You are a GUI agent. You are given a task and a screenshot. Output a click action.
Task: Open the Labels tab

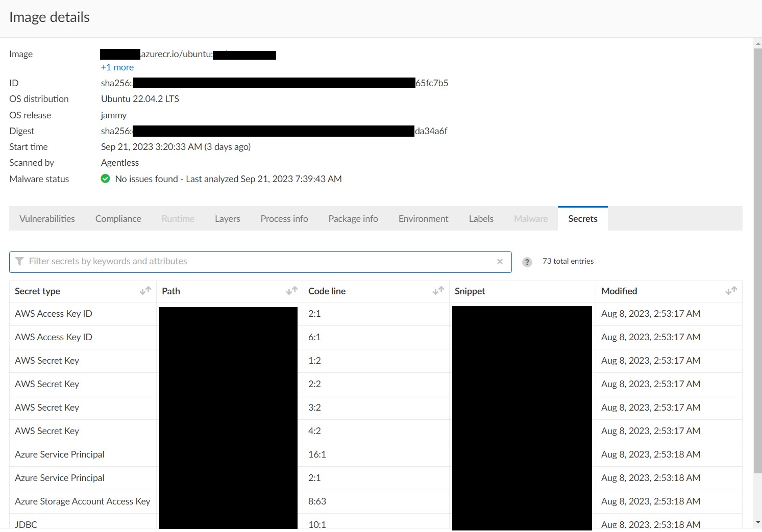(x=481, y=219)
